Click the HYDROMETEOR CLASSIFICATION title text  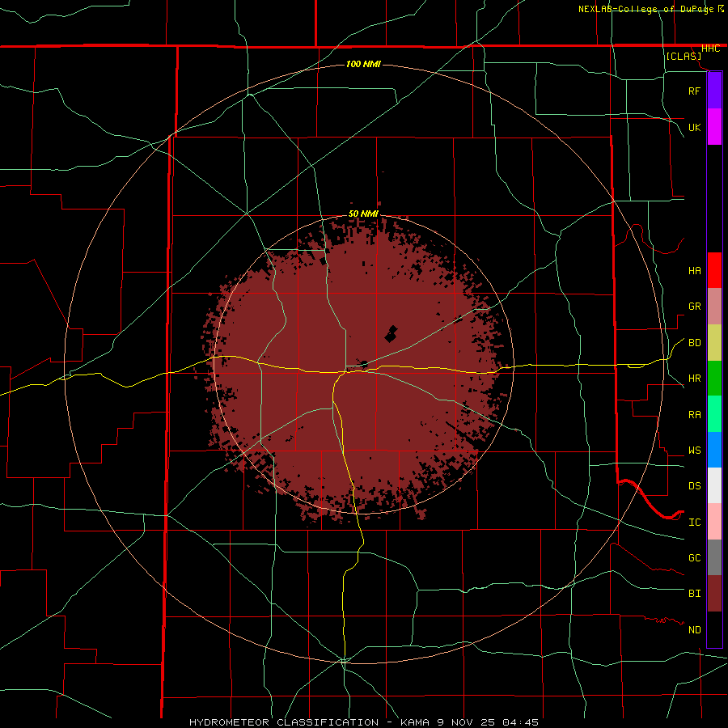coord(284,722)
